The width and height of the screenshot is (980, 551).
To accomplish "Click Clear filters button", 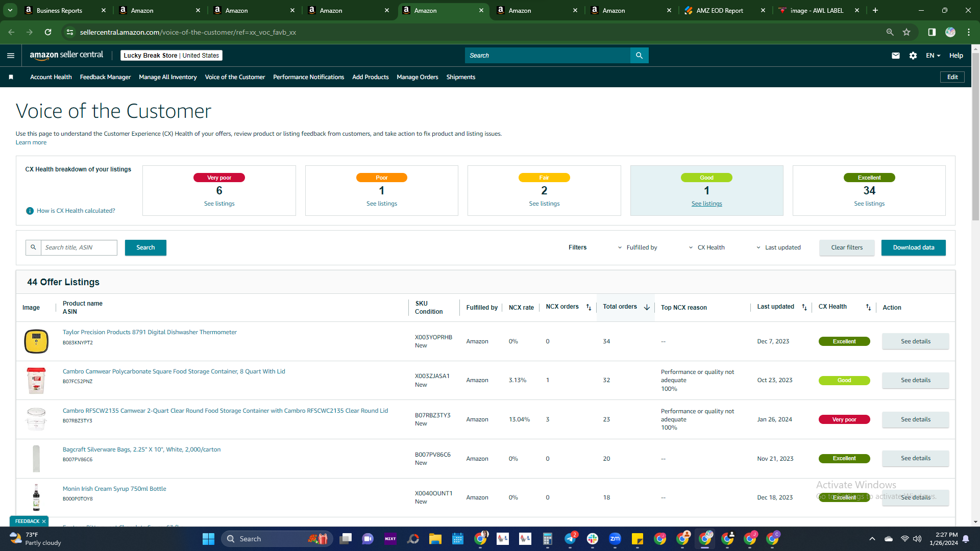I will tap(847, 247).
